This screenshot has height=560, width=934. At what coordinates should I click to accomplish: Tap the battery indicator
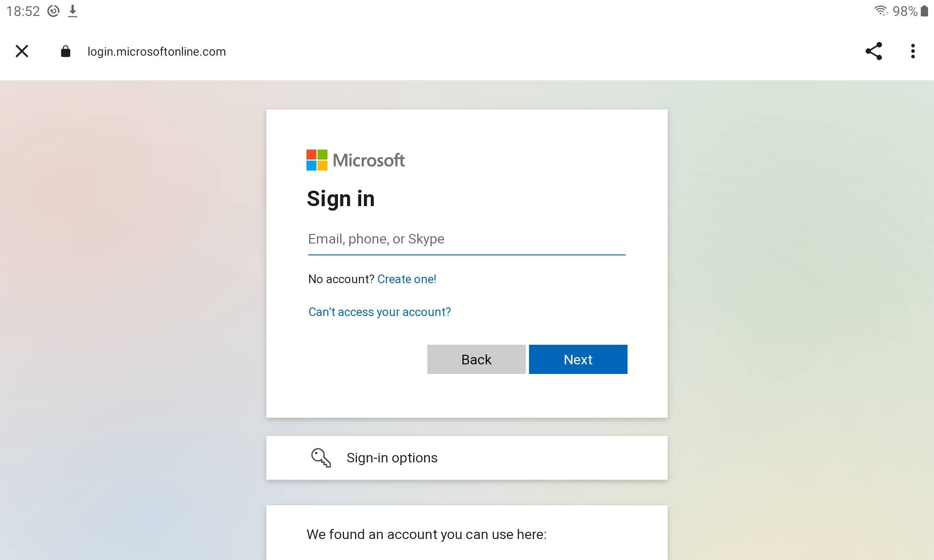(x=925, y=11)
